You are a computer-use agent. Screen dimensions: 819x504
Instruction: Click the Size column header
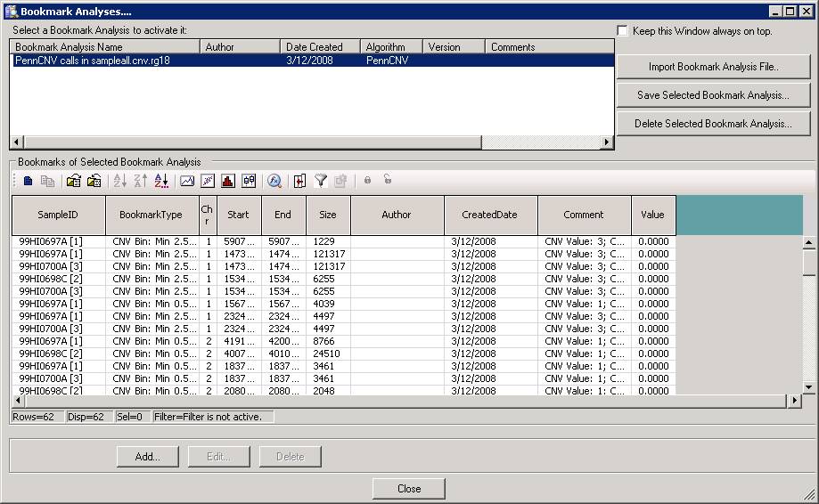[329, 215]
